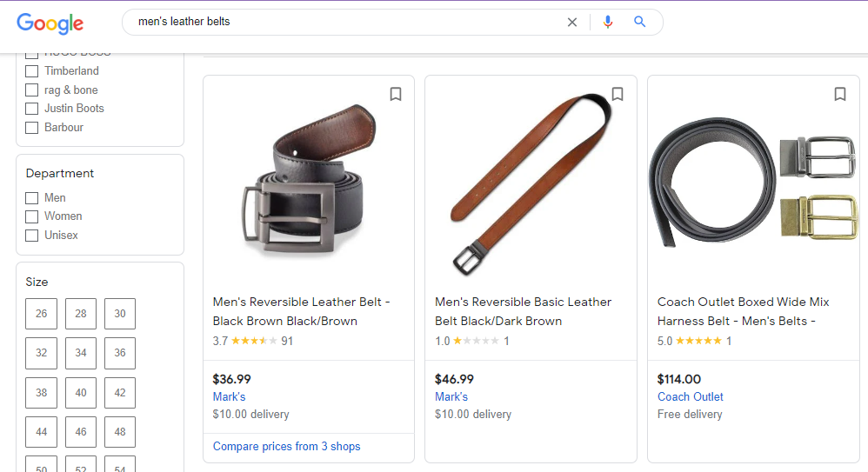Bookmark the Coach Outlet Harness Belt
This screenshot has height=472, width=868.
840,94
